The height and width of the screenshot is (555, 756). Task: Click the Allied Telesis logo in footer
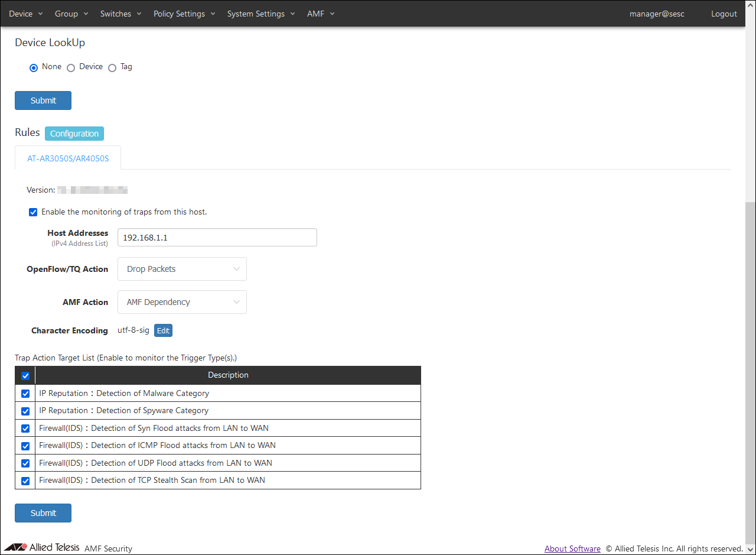41,547
